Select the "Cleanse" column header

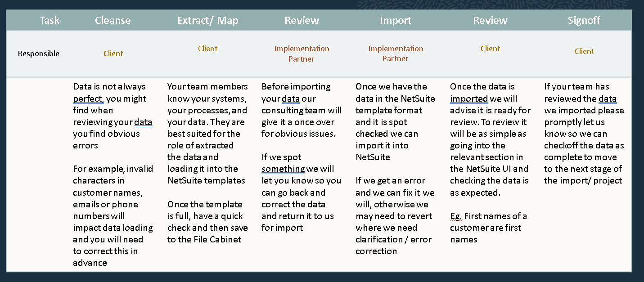click(x=113, y=21)
